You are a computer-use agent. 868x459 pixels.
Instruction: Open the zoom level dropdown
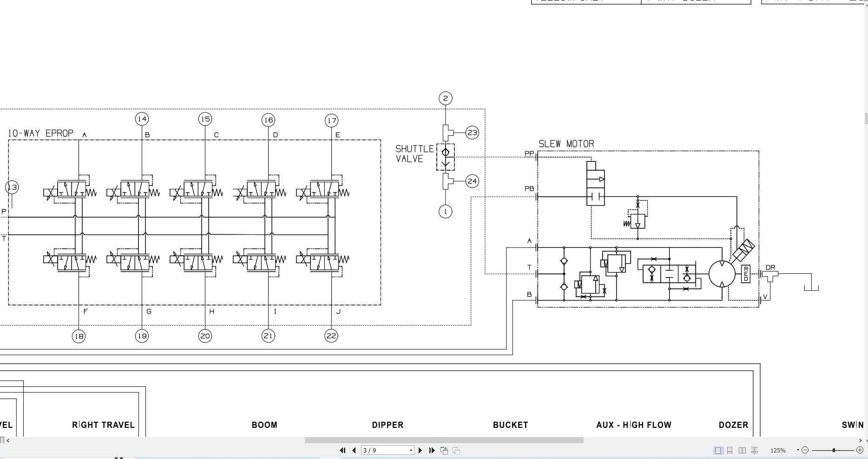click(797, 449)
